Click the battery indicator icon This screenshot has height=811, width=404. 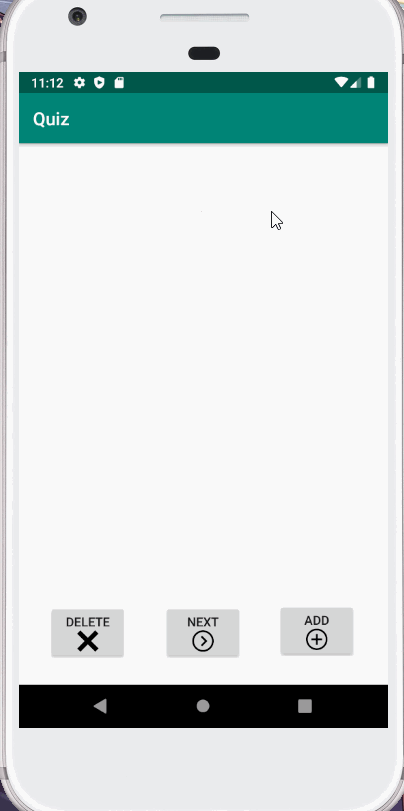pyautogui.click(x=371, y=82)
